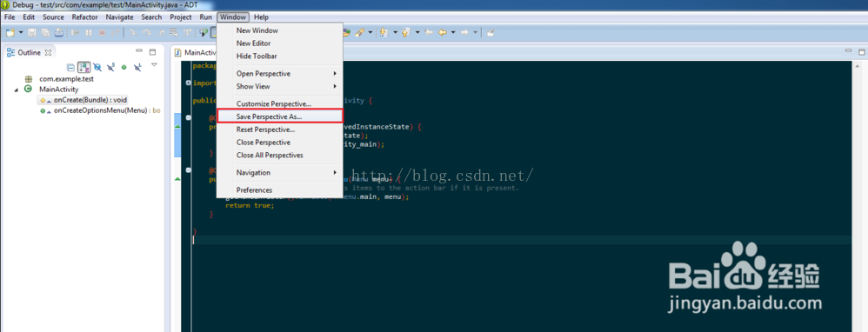Screen dimensions: 868x332
Task: Open the New wizard dropdown arrow
Action: click(21, 33)
